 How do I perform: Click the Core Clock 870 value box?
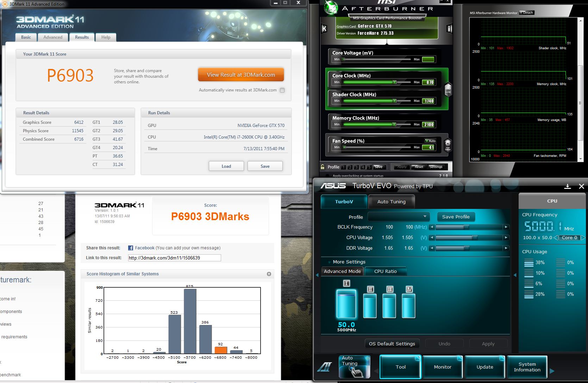click(428, 82)
